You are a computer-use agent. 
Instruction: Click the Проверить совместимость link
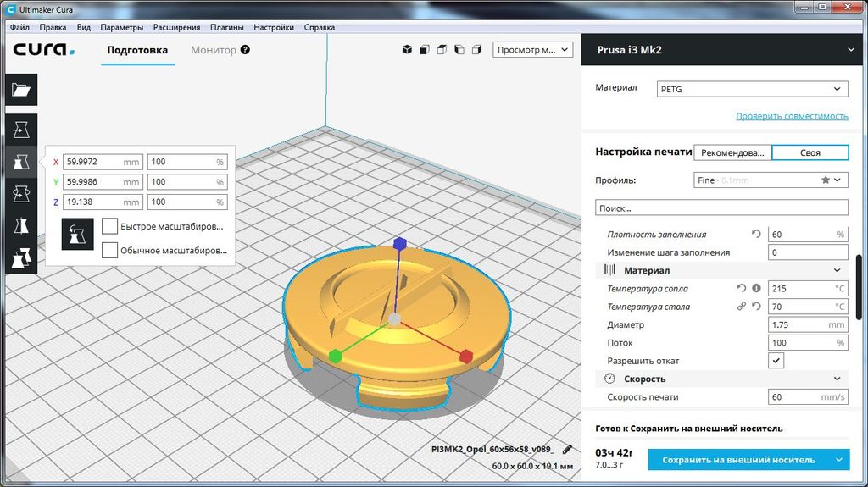click(792, 116)
